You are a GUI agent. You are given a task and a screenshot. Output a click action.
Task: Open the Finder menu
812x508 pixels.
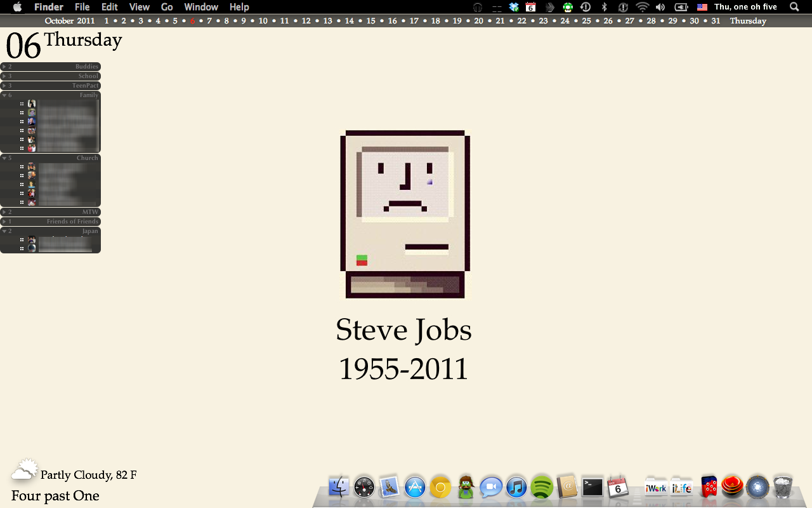click(49, 7)
